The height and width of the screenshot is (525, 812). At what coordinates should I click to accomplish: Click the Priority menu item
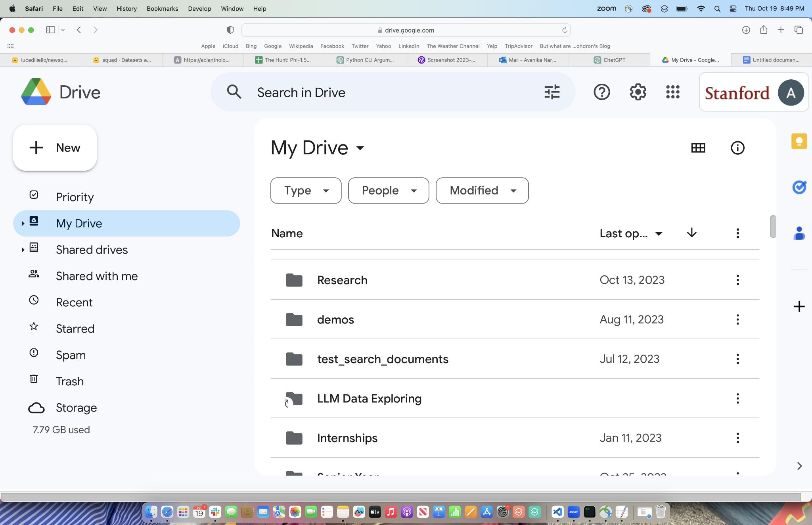(x=75, y=196)
